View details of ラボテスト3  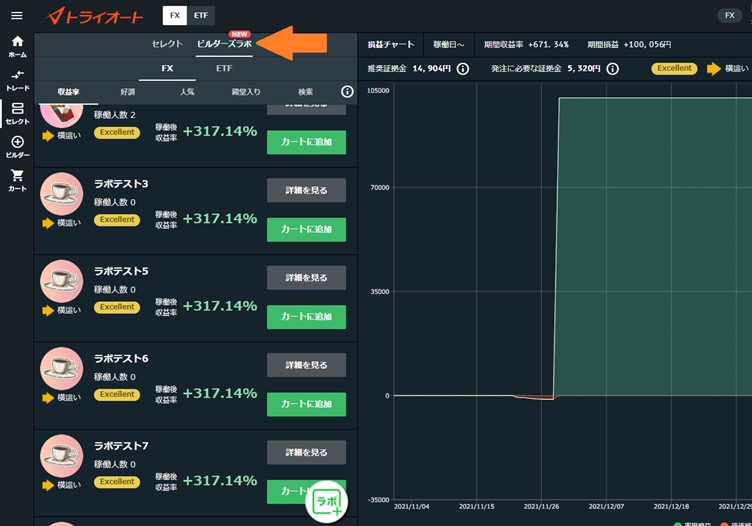306,190
